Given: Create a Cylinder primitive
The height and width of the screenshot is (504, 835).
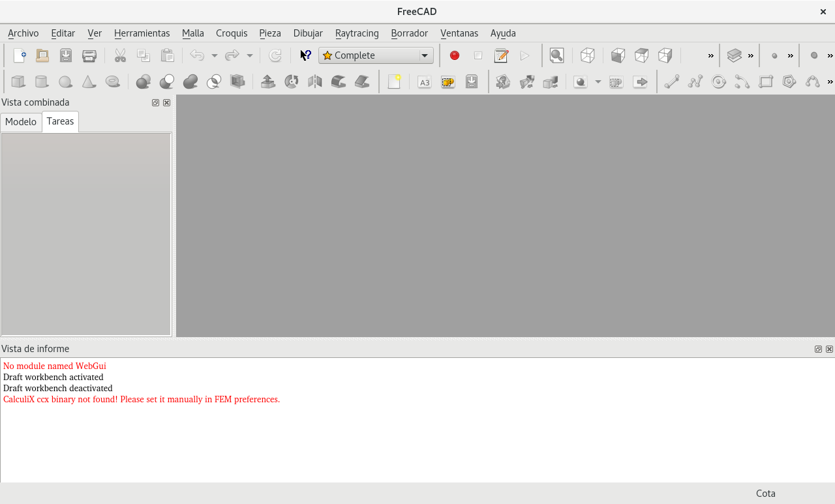Looking at the screenshot, I should click(x=42, y=82).
